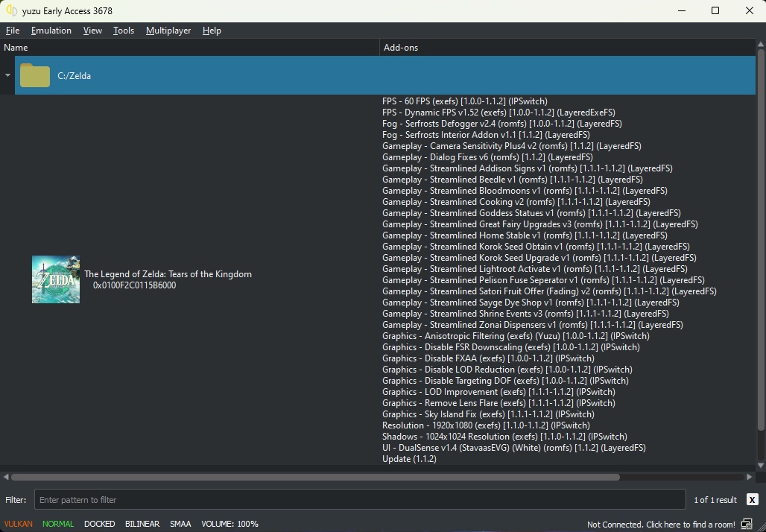This screenshot has height=532, width=766.
Task: Open the File menu
Action: click(13, 31)
